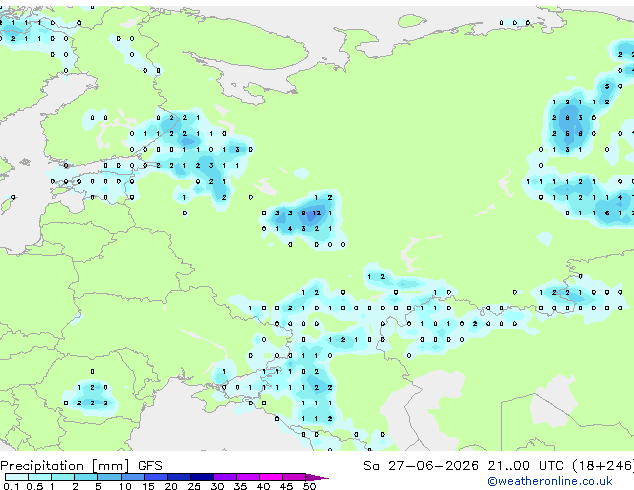Pick the legend swatch between 45 and 50
Viewport: 634px width, 490px height.
tap(294, 477)
